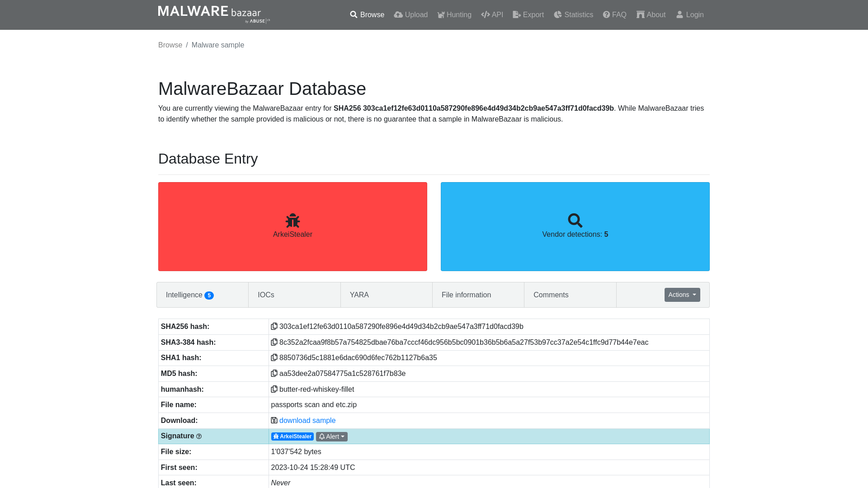Toggle the Signature help tooltip icon
Image resolution: width=868 pixels, height=488 pixels.
[x=199, y=436]
